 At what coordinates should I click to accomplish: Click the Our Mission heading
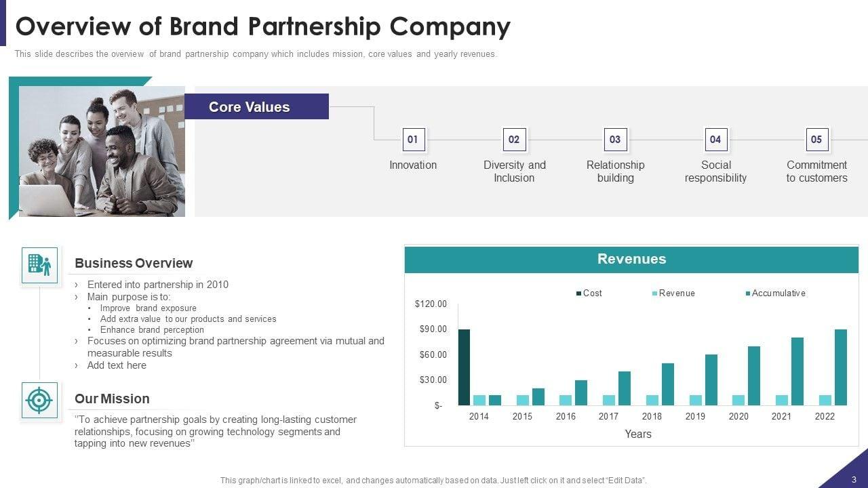(x=112, y=399)
